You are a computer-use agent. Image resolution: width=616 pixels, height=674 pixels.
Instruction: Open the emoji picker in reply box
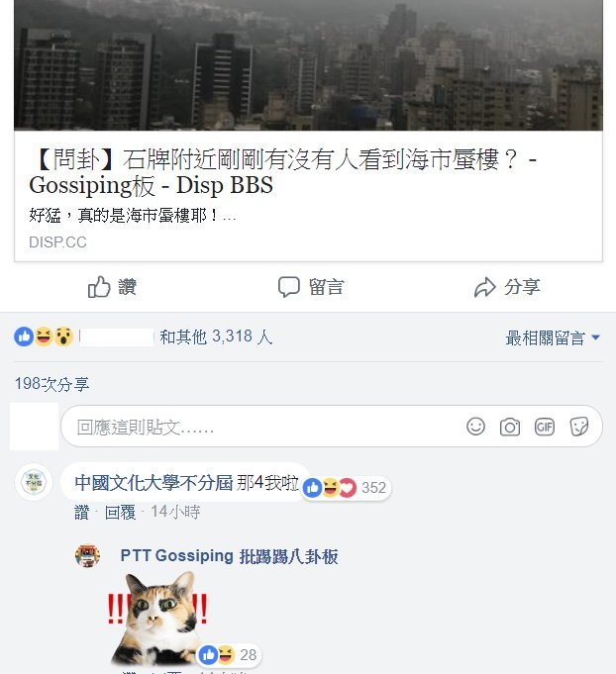pos(475,427)
